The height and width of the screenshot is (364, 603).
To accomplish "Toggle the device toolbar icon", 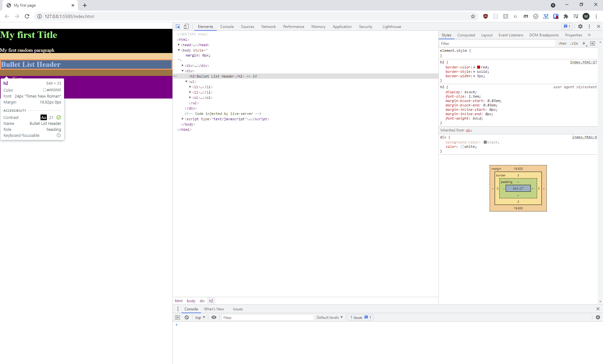I will [x=186, y=27].
